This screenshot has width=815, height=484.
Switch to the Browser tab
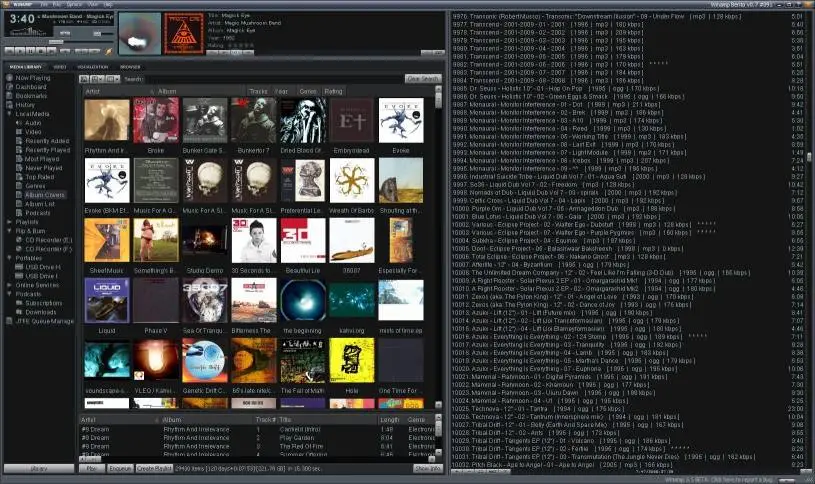(130, 67)
